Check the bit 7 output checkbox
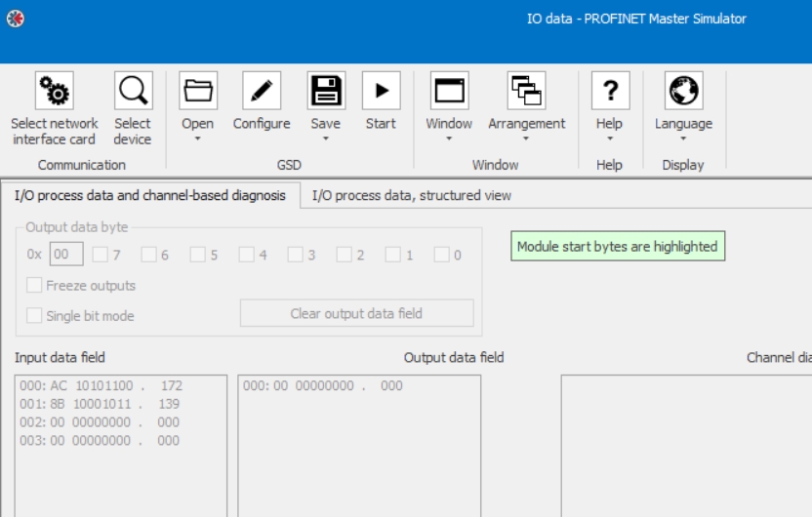Screen dimensions: 812x517 click(x=100, y=255)
